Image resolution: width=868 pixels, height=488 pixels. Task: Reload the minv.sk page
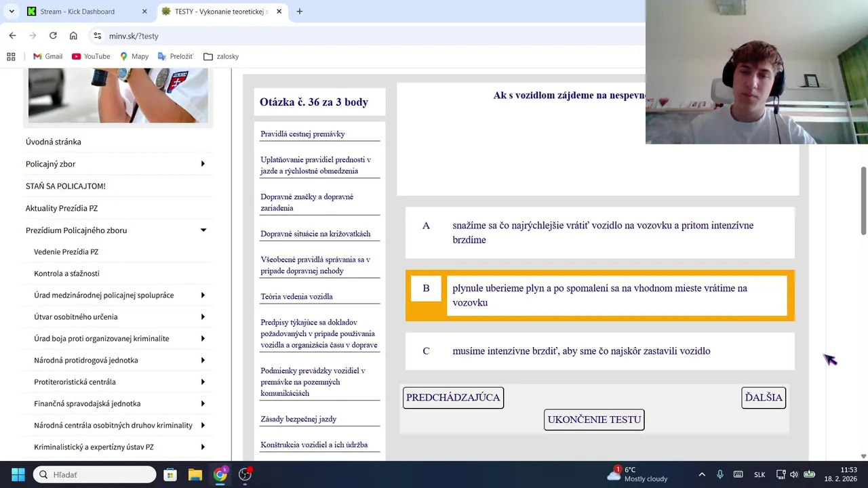point(53,36)
